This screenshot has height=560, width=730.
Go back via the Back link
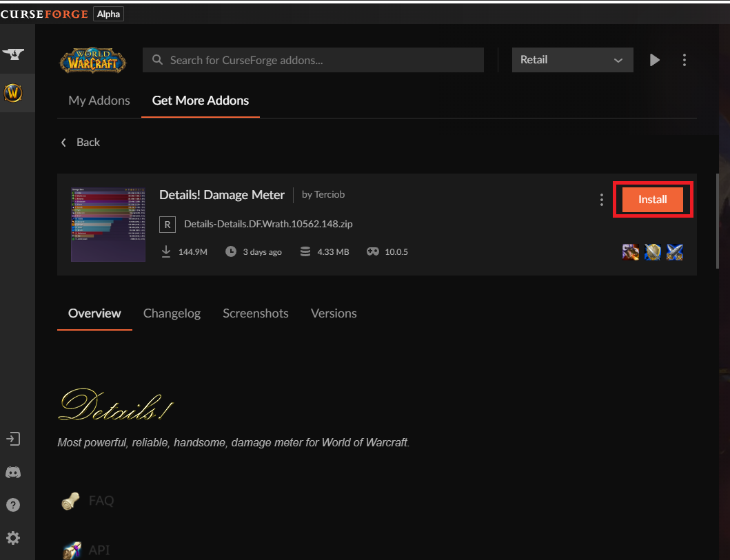88,143
